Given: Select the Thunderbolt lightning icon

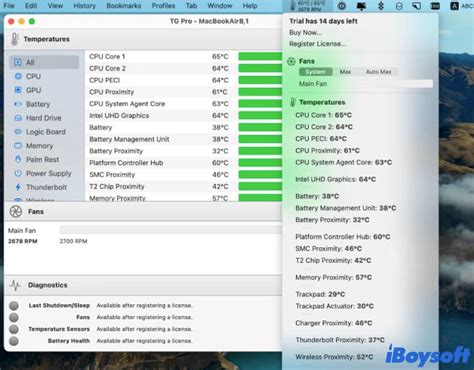Looking at the screenshot, I should 18,187.
